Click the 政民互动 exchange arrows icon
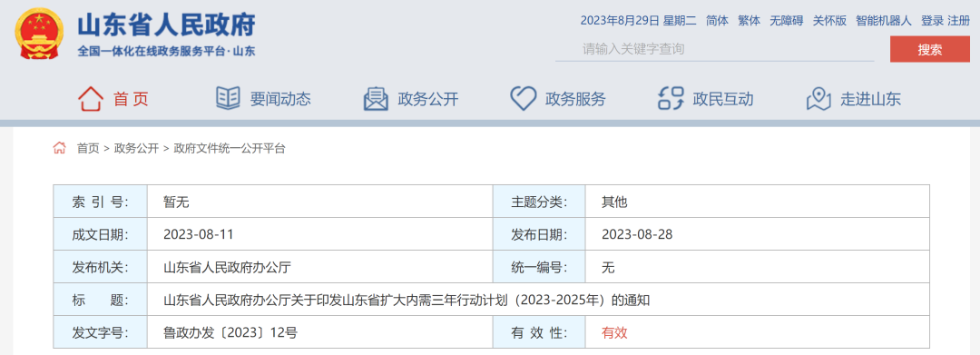The width and height of the screenshot is (980, 355). [671, 99]
